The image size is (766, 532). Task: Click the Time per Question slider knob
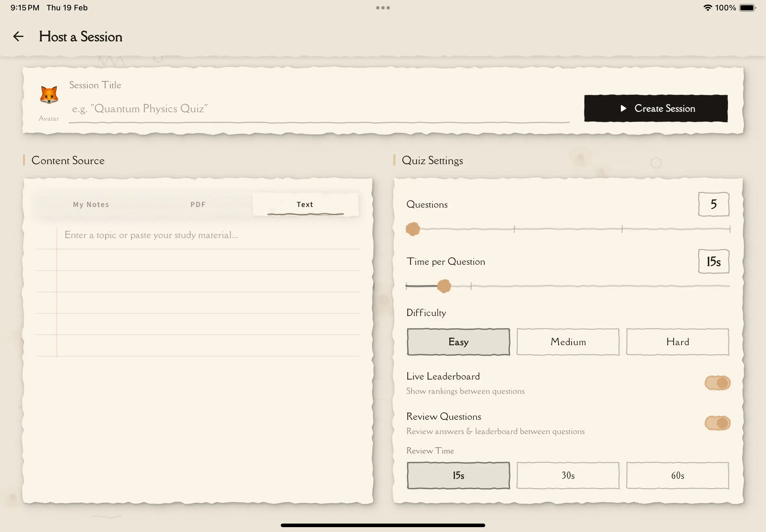(444, 286)
